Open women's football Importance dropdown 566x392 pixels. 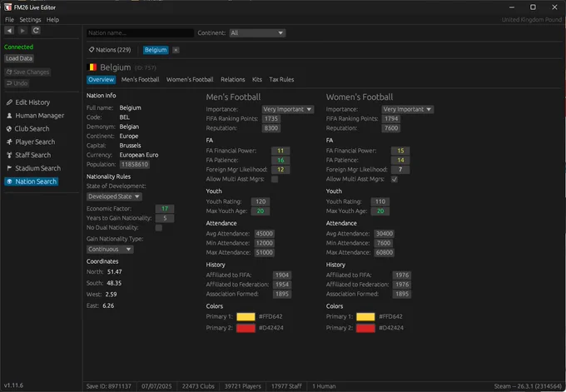408,109
